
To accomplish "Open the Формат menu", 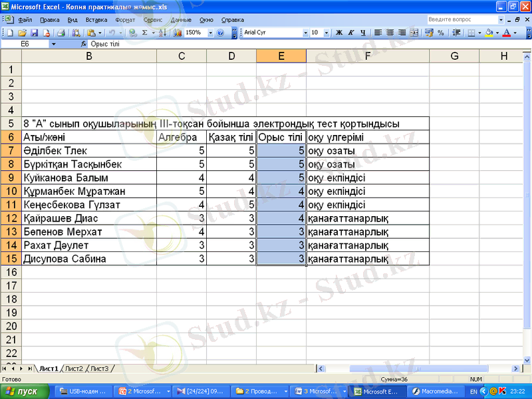I will coord(125,20).
